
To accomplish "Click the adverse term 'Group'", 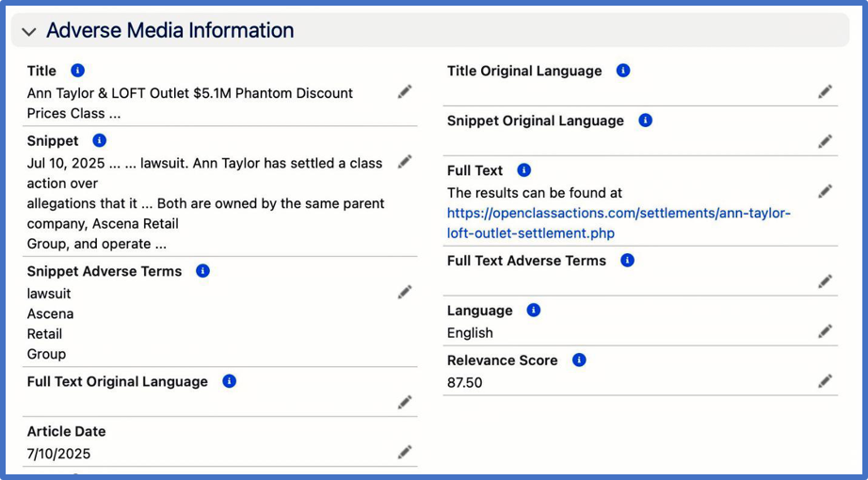I will (x=46, y=354).
